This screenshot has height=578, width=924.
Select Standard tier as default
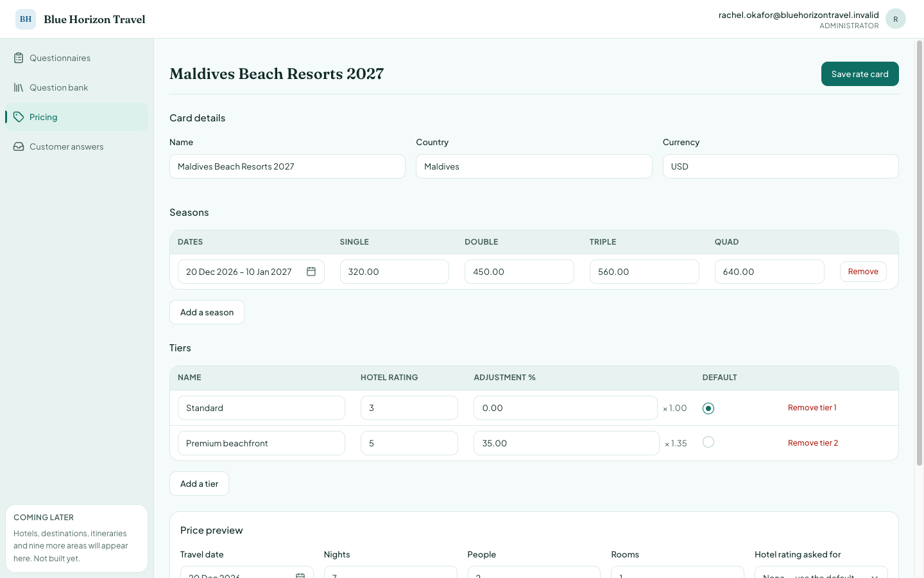[708, 408]
